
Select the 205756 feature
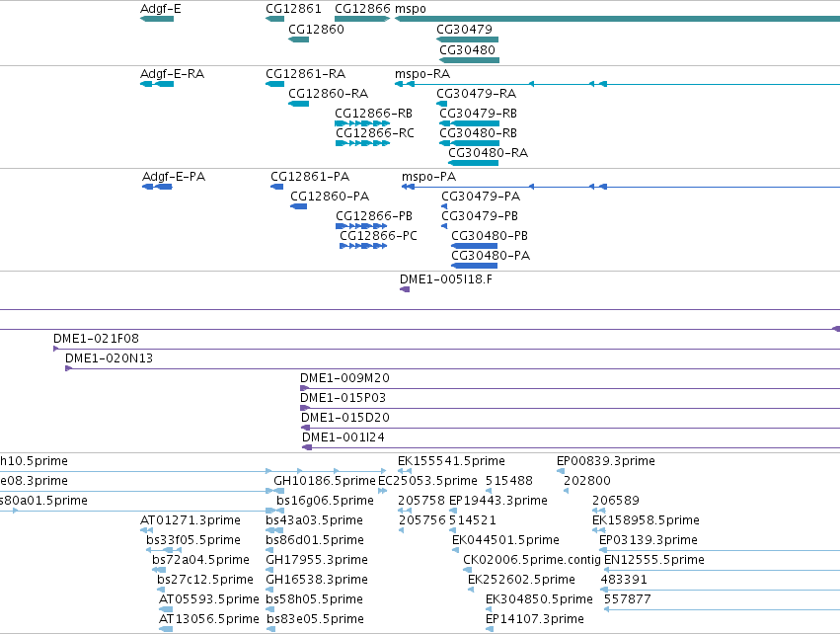[x=402, y=530]
